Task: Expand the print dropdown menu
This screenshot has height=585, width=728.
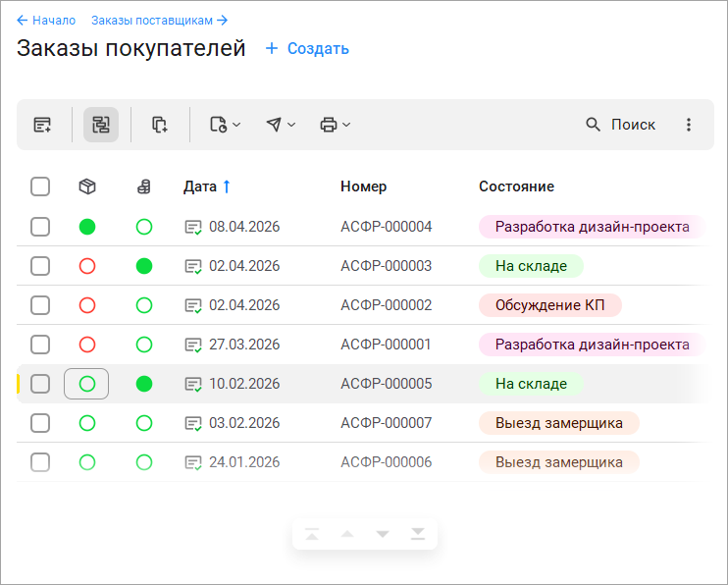Action: pos(336,125)
